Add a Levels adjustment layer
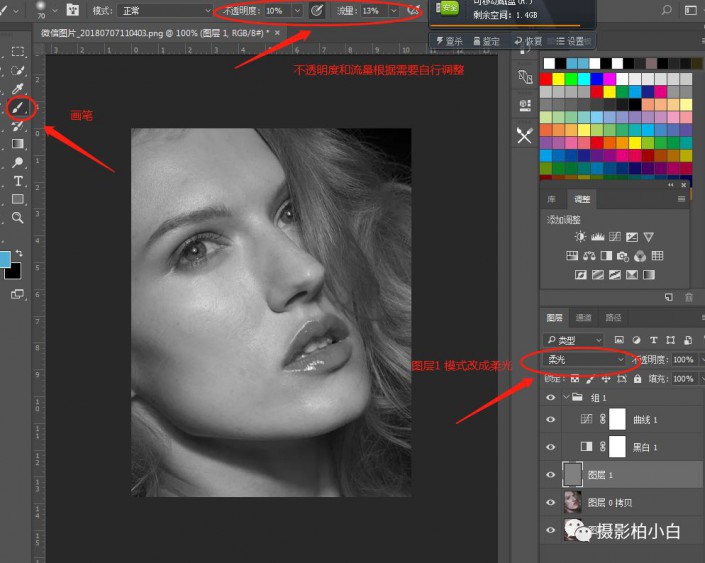 [598, 237]
